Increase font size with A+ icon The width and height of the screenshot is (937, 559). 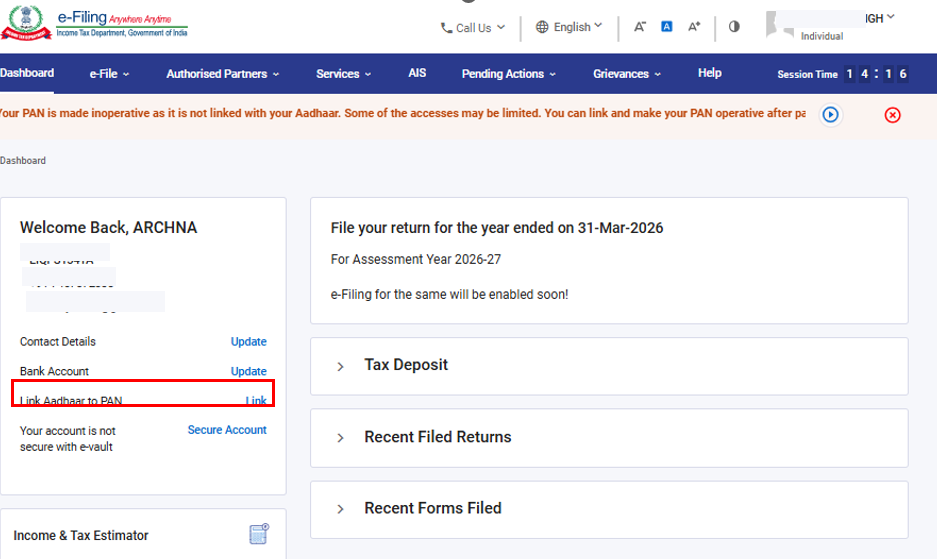pos(694,26)
